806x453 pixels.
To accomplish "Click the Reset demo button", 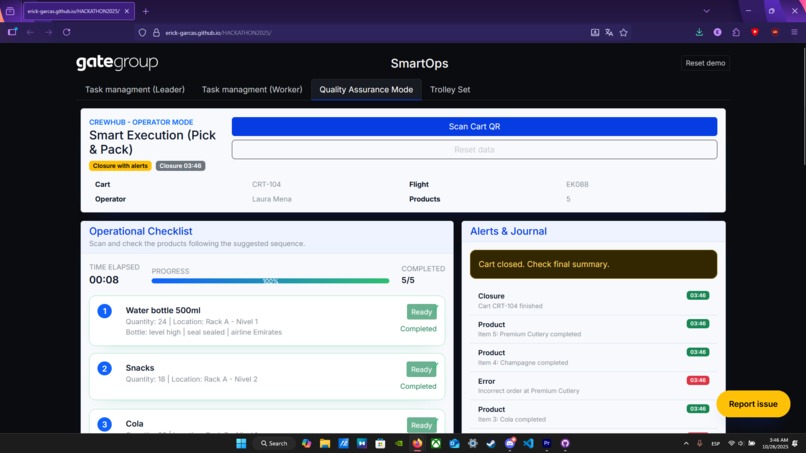I will pyautogui.click(x=705, y=63).
